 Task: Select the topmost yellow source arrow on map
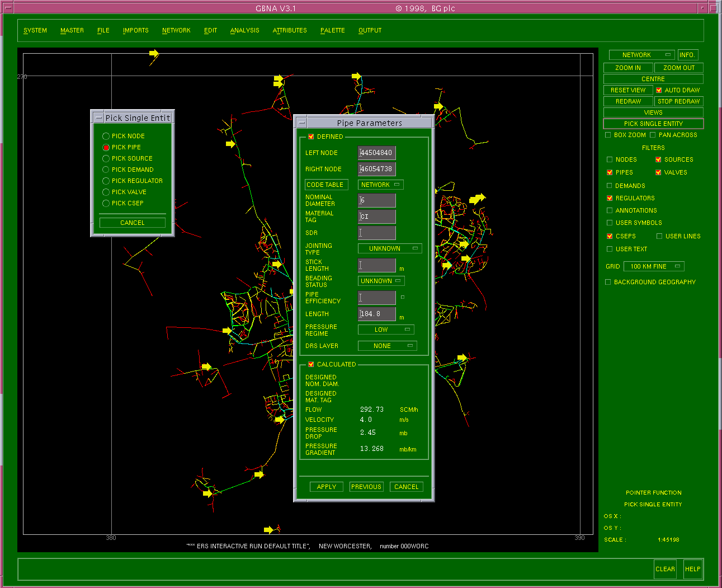(154, 54)
